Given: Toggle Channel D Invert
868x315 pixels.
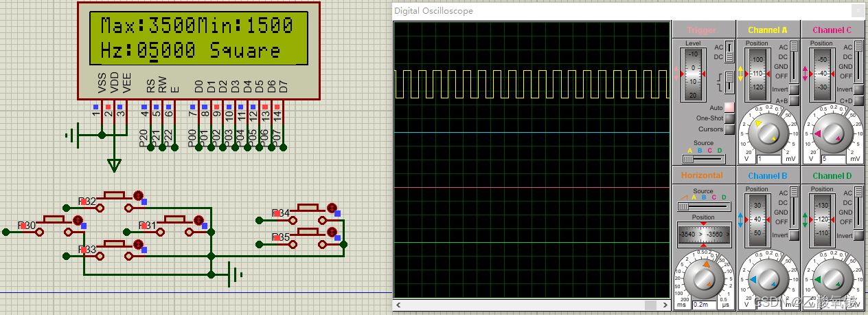Looking at the screenshot, I should click(859, 235).
